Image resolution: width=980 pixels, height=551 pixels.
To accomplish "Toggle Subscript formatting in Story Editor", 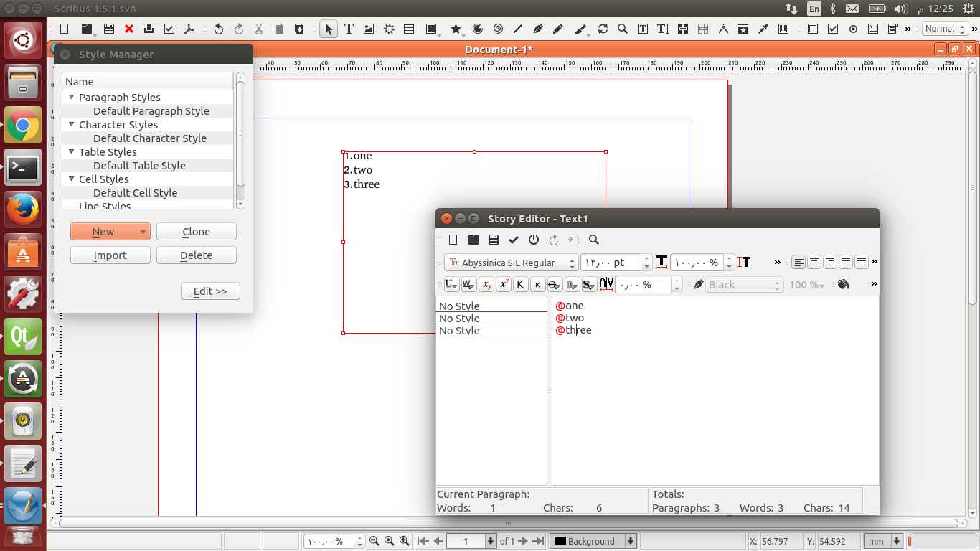I will [x=486, y=285].
